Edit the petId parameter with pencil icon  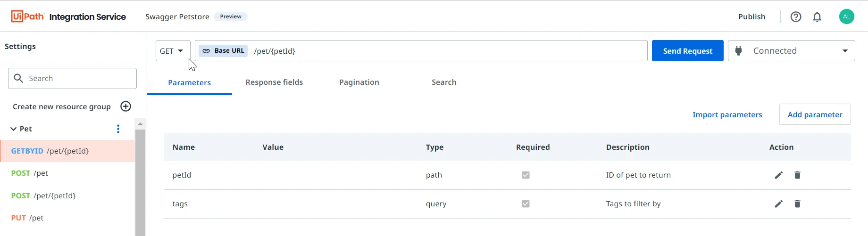778,175
